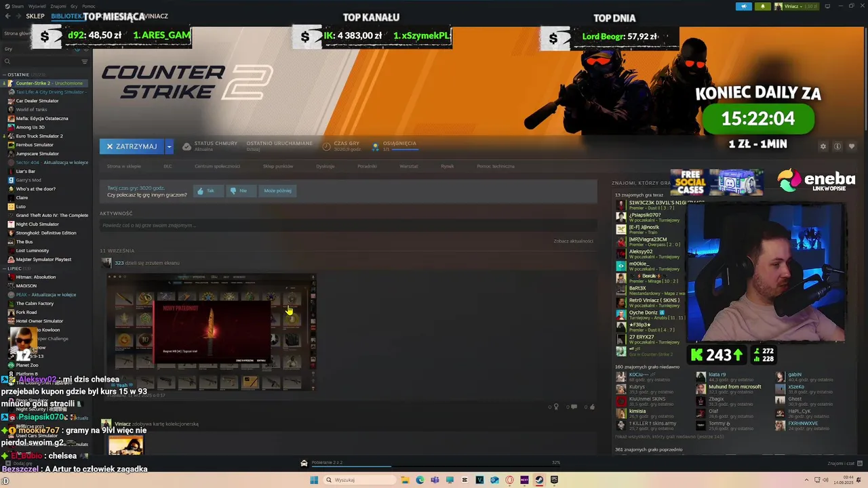Open Muhund from microsoft friend entry
Viewport: 868px width, 488px height.
[x=734, y=387]
